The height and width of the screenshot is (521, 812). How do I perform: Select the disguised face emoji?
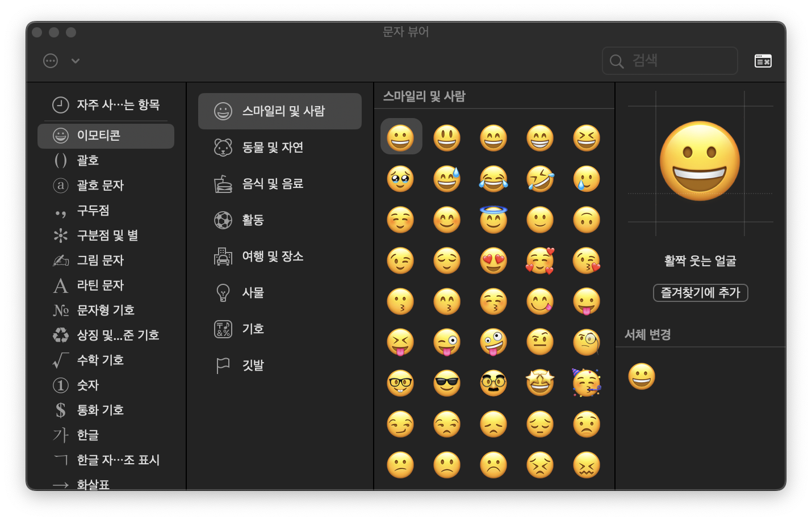tap(493, 383)
